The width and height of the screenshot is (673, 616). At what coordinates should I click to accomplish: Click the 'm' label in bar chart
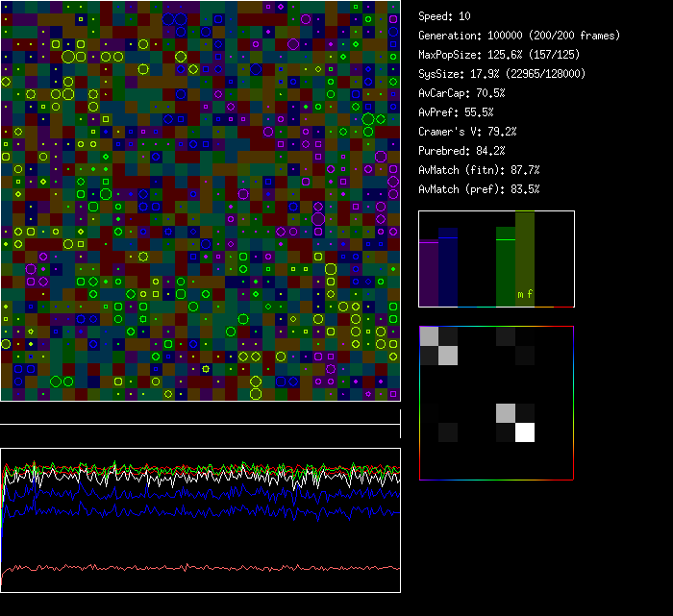(520, 294)
